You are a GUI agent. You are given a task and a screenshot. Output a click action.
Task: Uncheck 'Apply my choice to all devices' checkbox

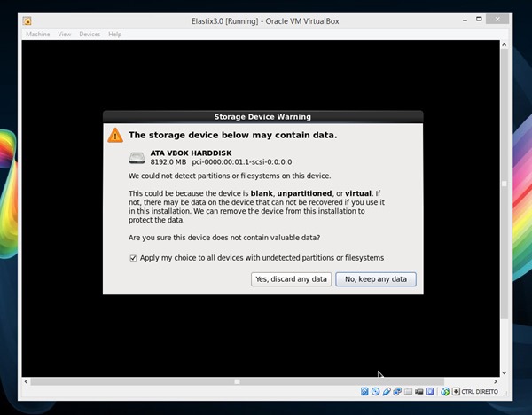[x=133, y=258]
